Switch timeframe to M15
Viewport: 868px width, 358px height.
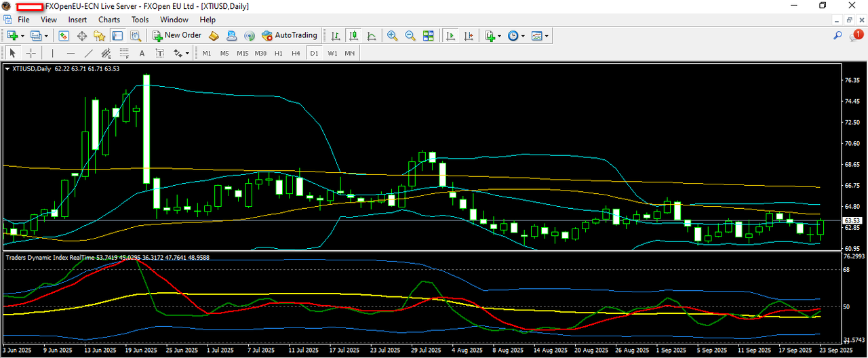coord(242,53)
